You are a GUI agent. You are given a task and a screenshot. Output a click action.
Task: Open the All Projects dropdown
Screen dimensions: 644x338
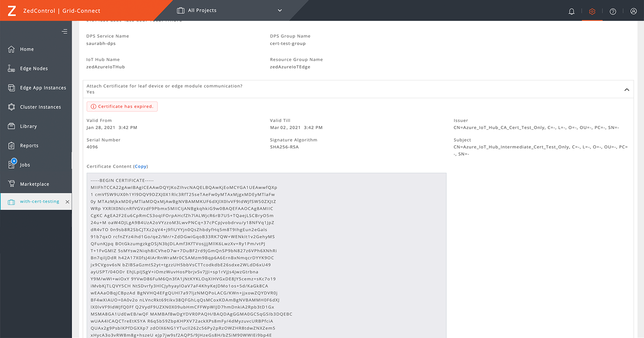229,10
